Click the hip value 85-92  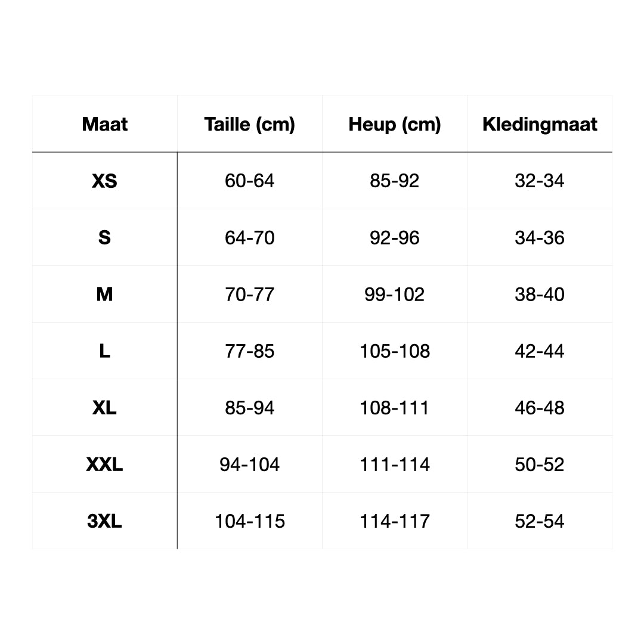tap(395, 181)
